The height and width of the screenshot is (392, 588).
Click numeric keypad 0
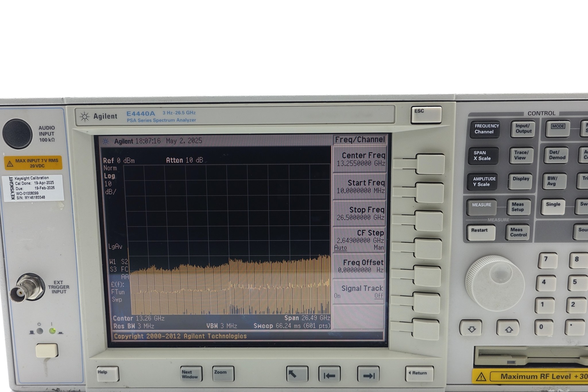coord(543,328)
